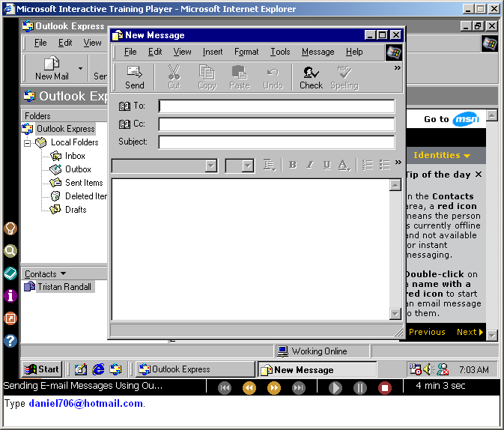Switch to Outlook Express taskbar button
Viewport: 504px width, 430px height.
tap(195, 369)
